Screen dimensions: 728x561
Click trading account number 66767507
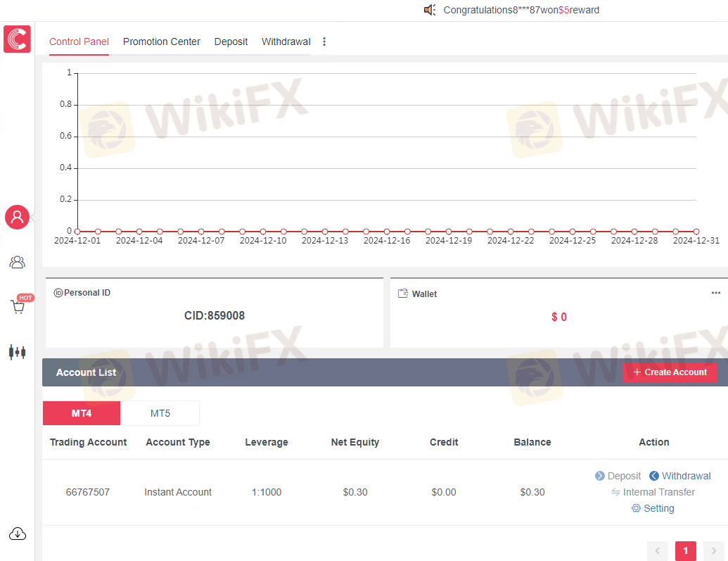tap(88, 492)
